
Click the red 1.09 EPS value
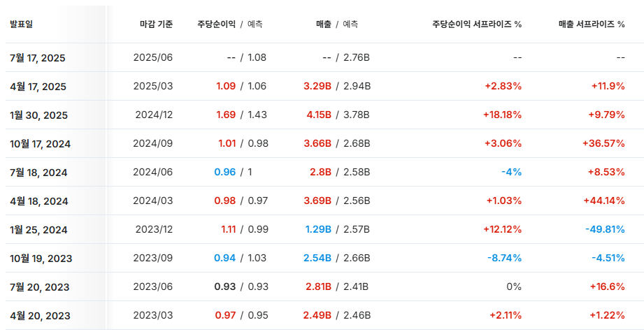226,86
